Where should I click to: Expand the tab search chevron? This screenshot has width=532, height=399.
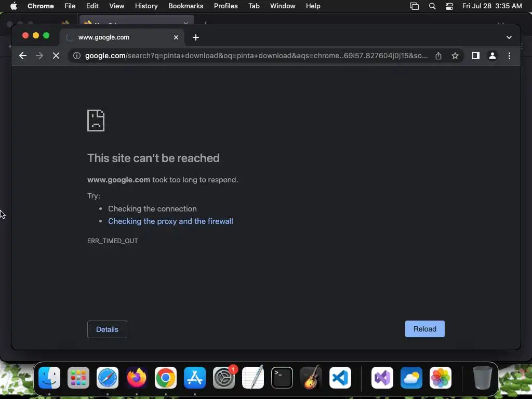[x=509, y=37]
